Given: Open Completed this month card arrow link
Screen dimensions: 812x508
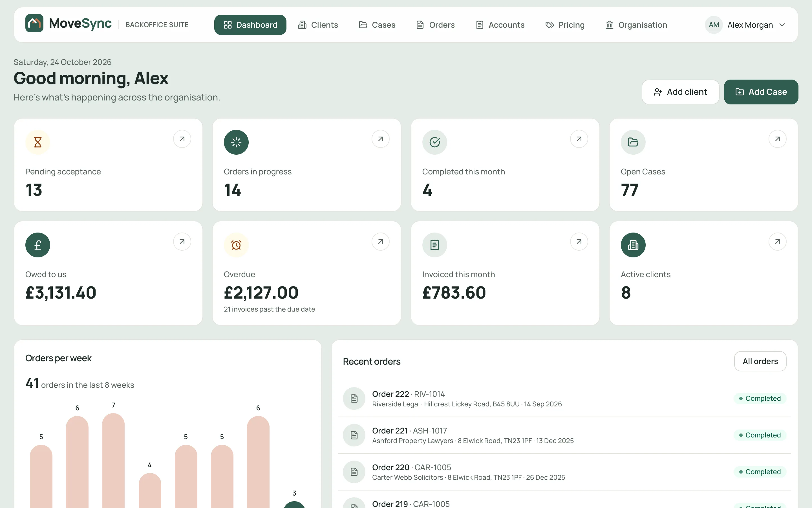Looking at the screenshot, I should (x=579, y=139).
